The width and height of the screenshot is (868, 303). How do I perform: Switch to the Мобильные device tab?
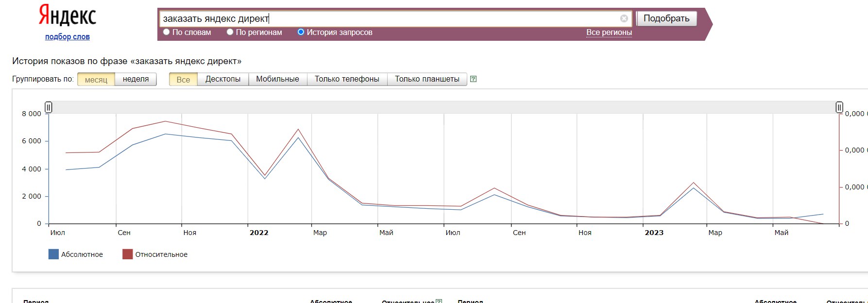point(277,79)
